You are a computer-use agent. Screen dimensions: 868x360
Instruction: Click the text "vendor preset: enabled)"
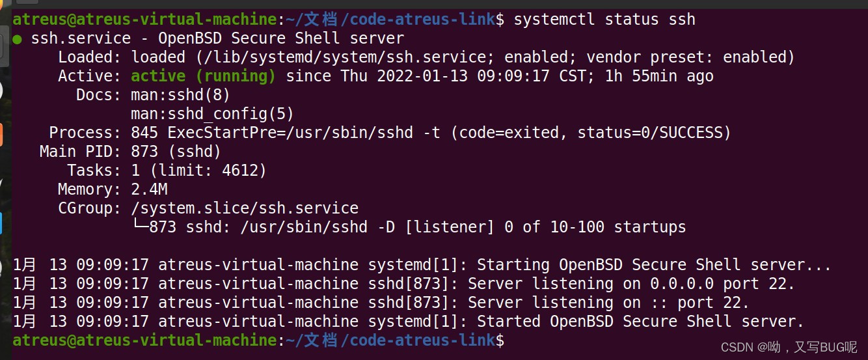(x=690, y=57)
